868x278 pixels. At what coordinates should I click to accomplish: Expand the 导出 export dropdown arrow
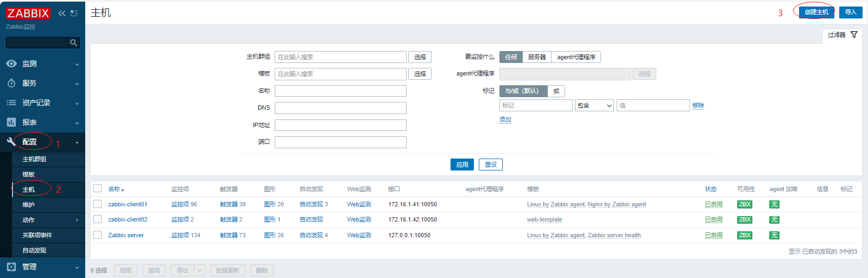pyautogui.click(x=199, y=270)
